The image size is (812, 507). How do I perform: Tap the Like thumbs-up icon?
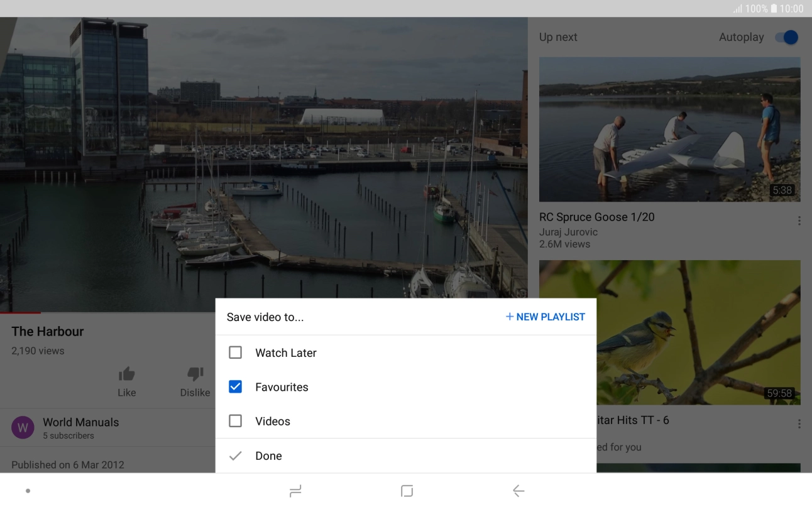tap(126, 374)
